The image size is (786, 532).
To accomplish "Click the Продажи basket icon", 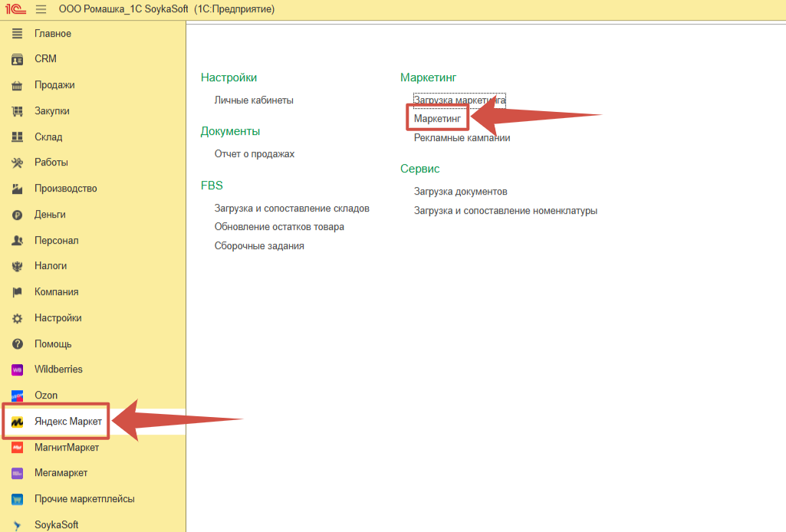I will [17, 85].
